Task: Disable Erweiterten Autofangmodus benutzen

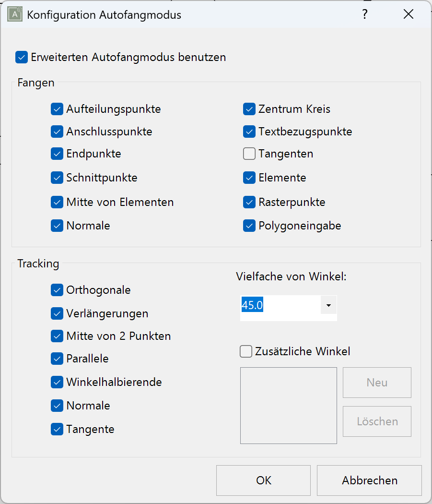Action: (x=21, y=57)
